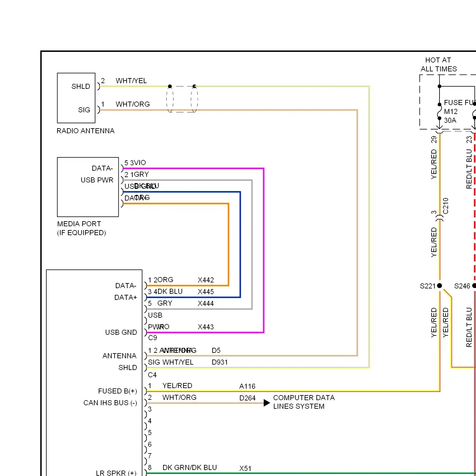
Task: Select pin number 23 below the fuse box
Action: pos(469,140)
